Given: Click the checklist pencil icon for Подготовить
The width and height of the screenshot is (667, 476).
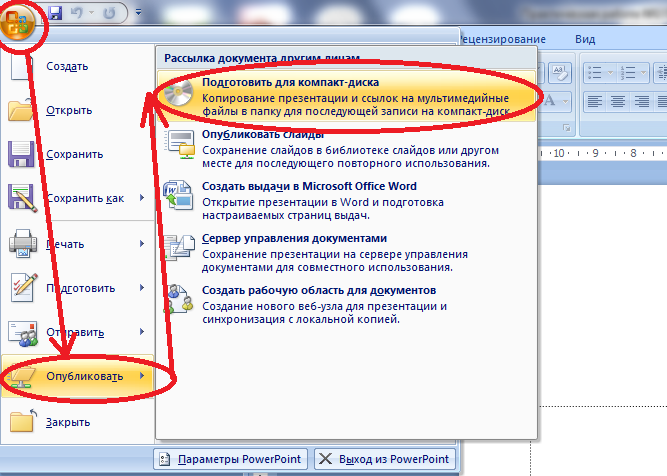Looking at the screenshot, I should click(24, 288).
